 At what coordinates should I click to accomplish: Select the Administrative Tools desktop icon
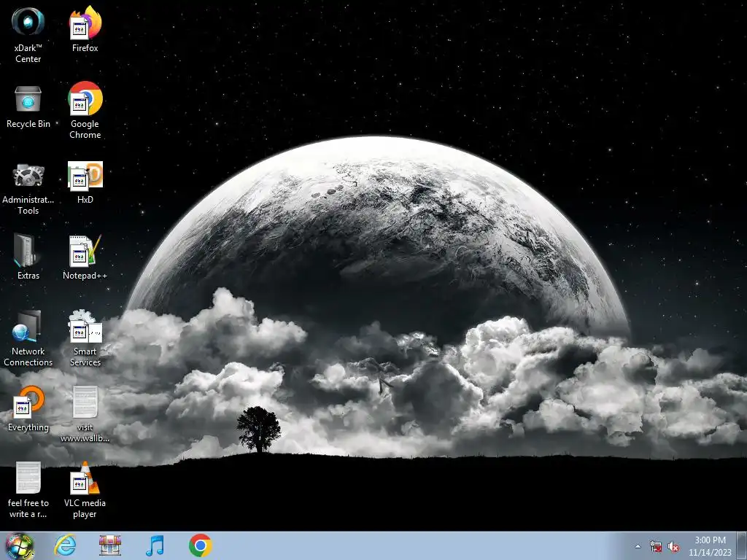(x=28, y=188)
